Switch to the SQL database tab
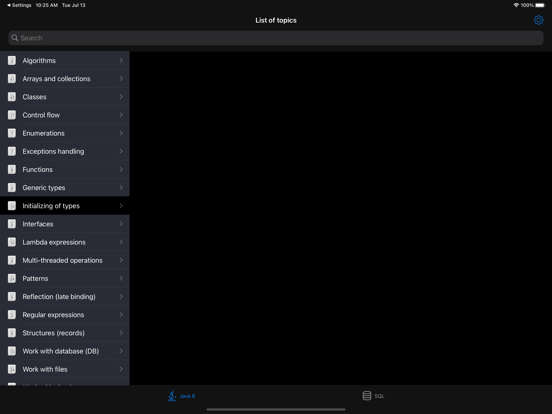 373,396
